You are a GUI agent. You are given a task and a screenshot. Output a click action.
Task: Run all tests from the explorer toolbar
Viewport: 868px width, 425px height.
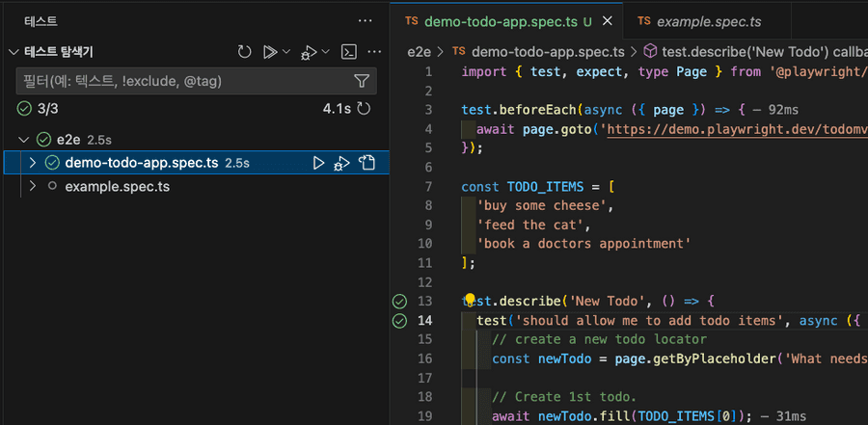click(270, 52)
